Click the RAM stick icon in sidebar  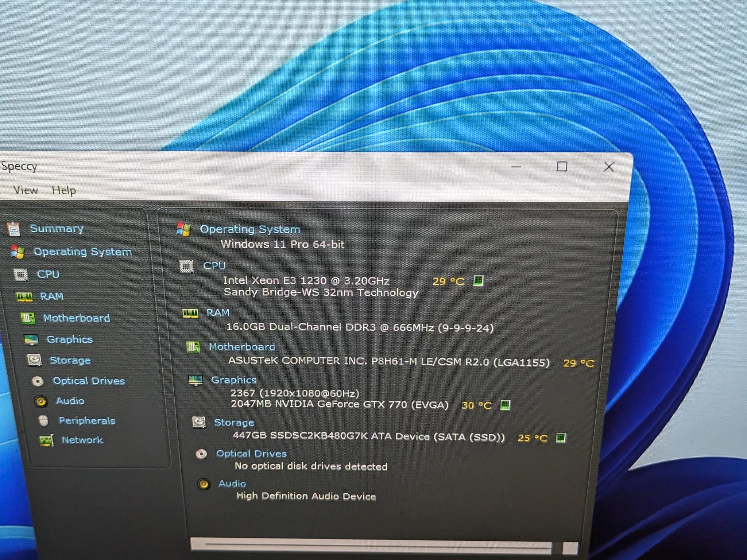[24, 297]
